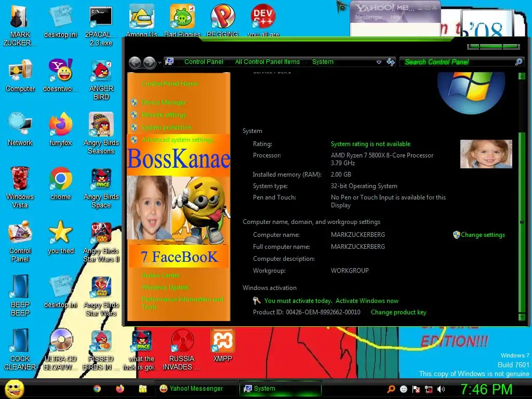
Task: Select System in the breadcrumb
Action: coord(323,62)
